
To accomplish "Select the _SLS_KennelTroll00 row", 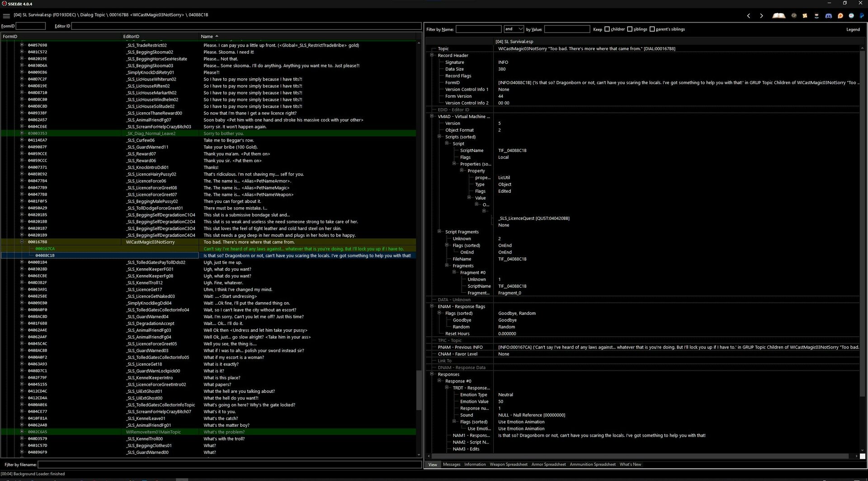I will (x=208, y=439).
